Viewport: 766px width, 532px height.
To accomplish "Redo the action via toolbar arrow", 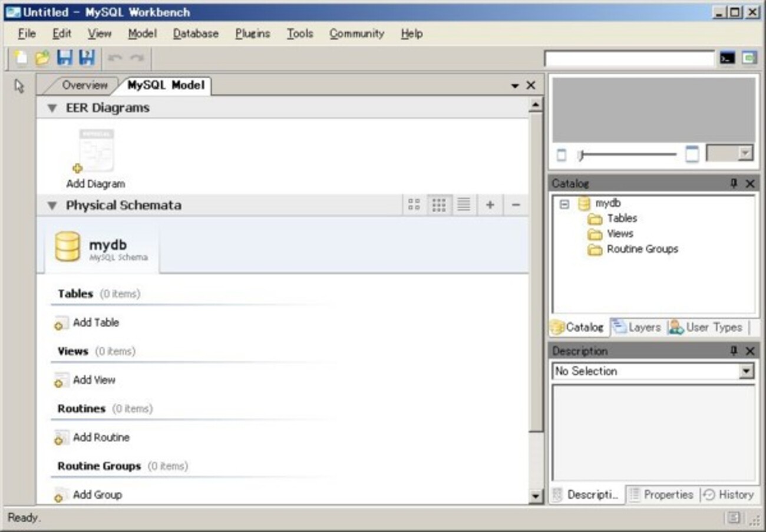I will (137, 58).
